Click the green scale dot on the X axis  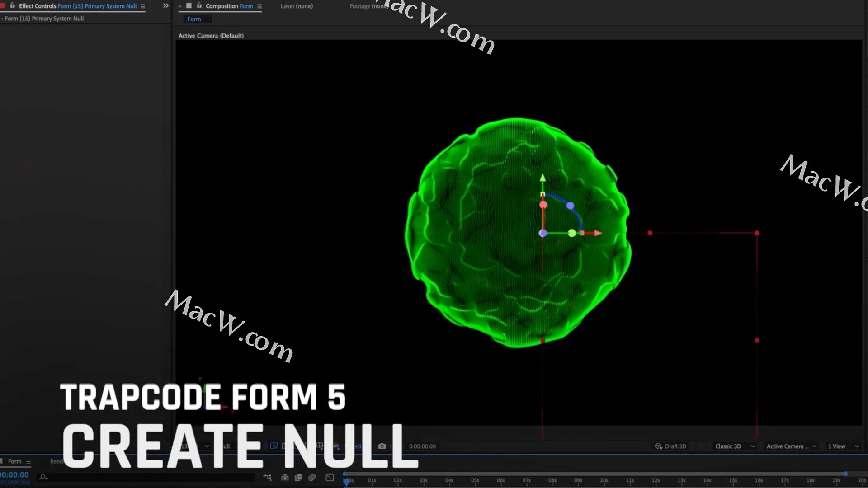(572, 233)
